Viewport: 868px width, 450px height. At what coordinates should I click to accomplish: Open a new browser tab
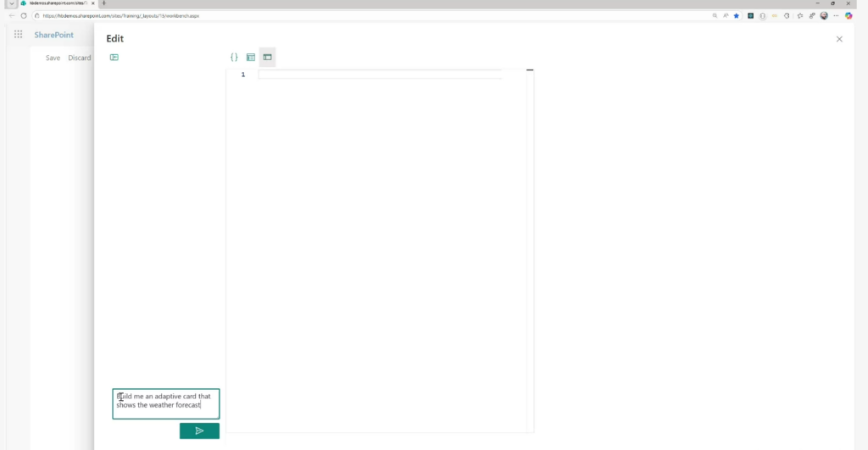[103, 3]
